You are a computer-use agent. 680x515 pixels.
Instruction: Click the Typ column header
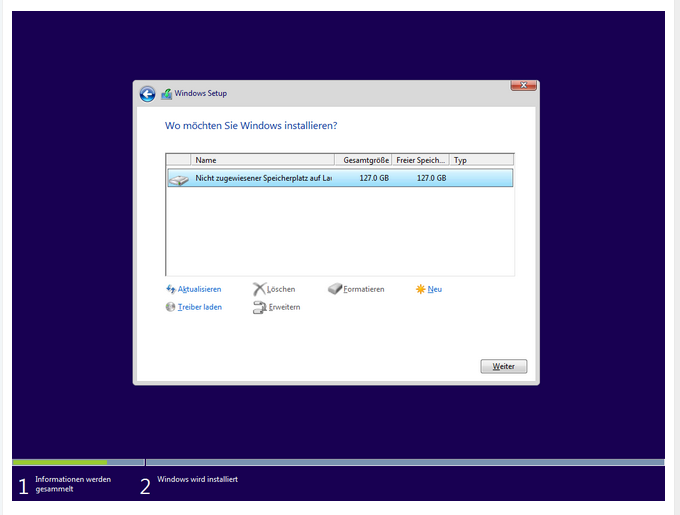481,160
